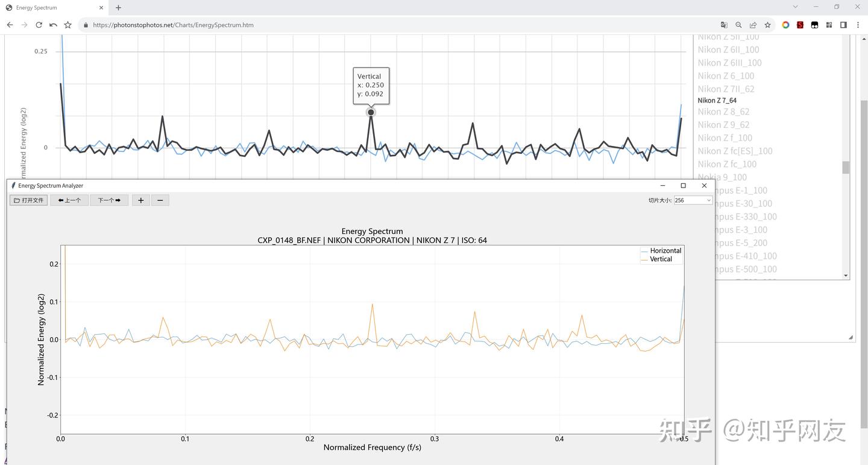The width and height of the screenshot is (868, 465).
Task: Click the zoom magnifier icon in address bar
Action: pyautogui.click(x=738, y=25)
